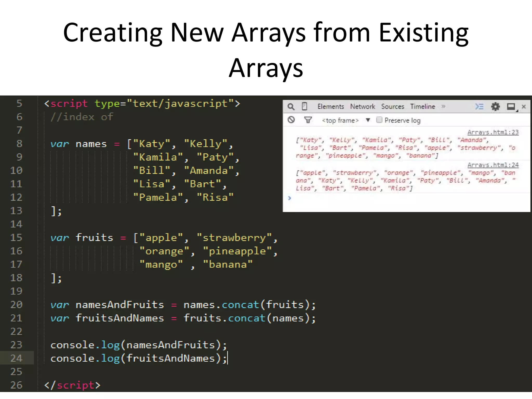This screenshot has height=399, width=532.
Task: Click the "strawberry" string in fruits array
Action: [234, 238]
